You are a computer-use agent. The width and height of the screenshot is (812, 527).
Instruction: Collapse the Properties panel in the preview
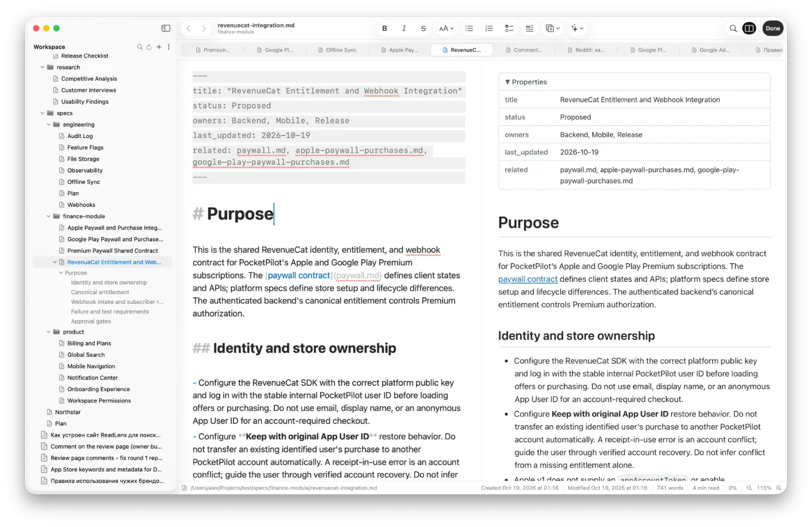click(507, 82)
